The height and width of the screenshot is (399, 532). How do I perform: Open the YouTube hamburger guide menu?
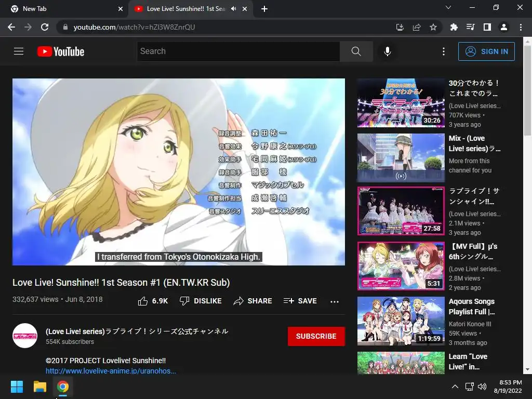[x=19, y=51]
